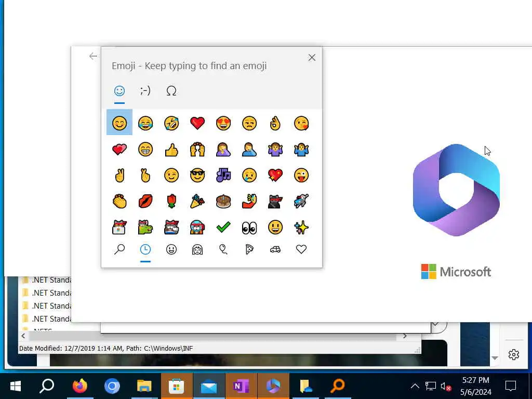The height and width of the screenshot is (399, 532).
Task: Insert the man shrugging emoji
Action: 301,149
